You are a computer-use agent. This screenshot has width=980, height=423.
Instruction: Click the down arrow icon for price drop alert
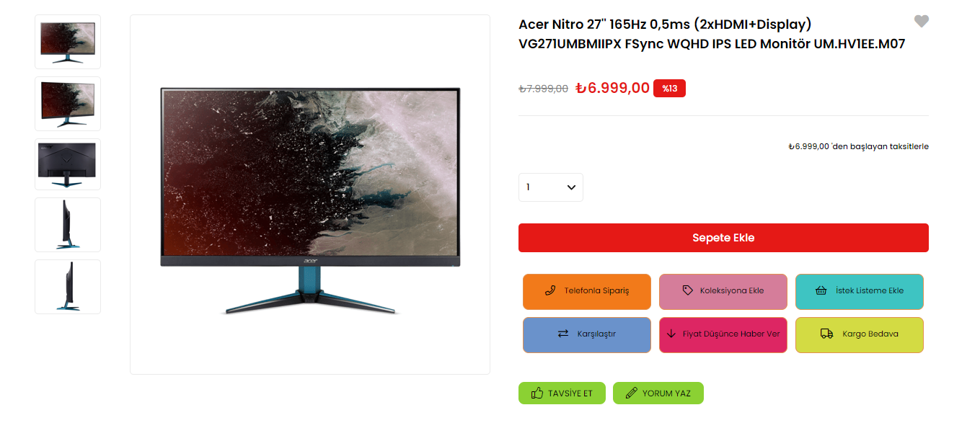(671, 334)
